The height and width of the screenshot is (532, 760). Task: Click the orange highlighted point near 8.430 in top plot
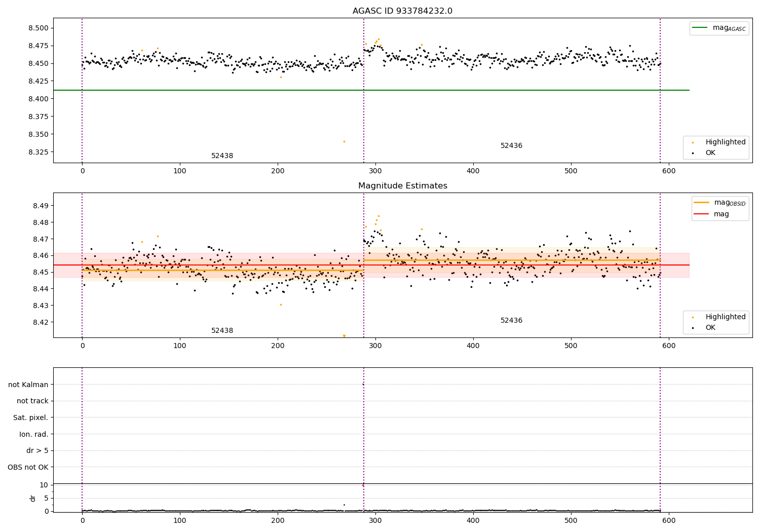click(x=281, y=77)
